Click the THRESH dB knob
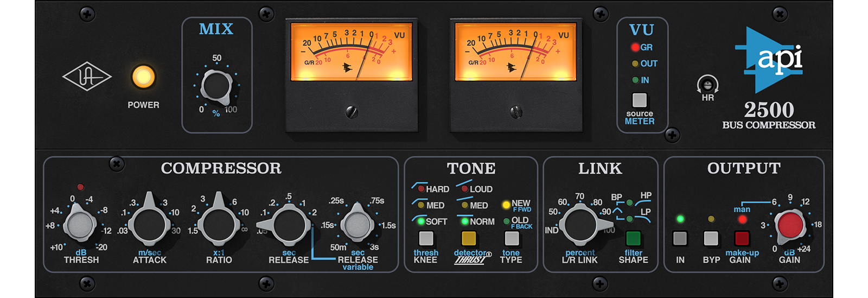This screenshot has width=868, height=298. pos(80,224)
